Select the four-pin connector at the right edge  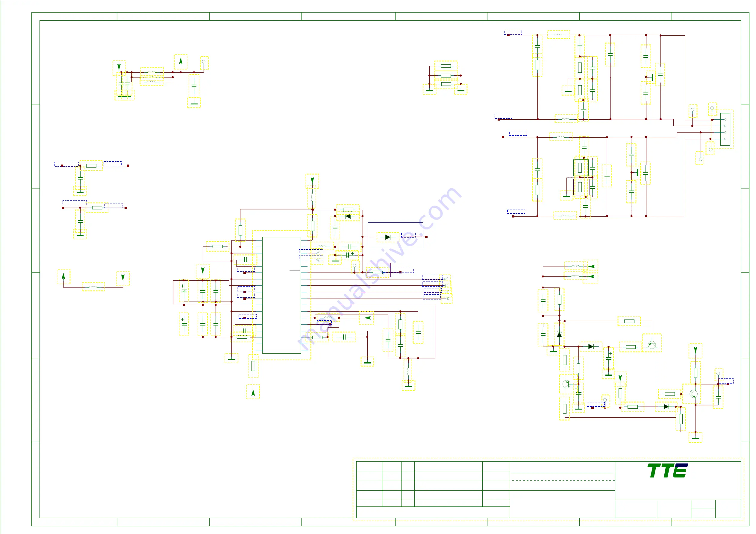725,129
